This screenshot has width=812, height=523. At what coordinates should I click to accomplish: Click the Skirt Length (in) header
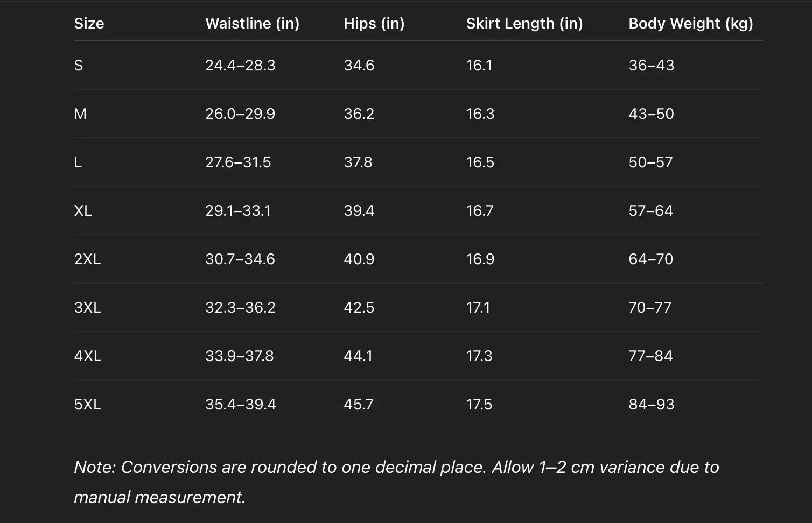(x=524, y=24)
